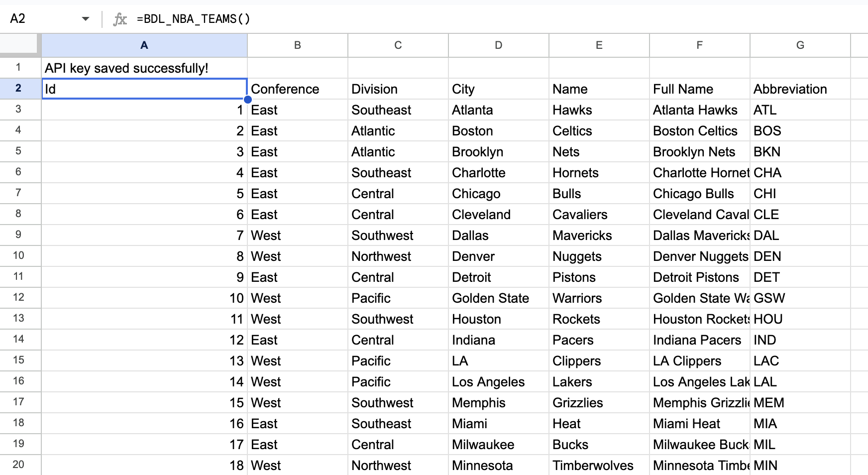The height and width of the screenshot is (475, 868).
Task: Select the Conference header cell
Action: point(297,89)
